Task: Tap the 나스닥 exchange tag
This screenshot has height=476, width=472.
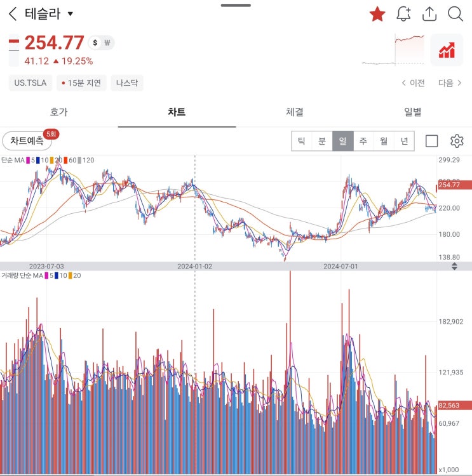Action: pos(127,83)
